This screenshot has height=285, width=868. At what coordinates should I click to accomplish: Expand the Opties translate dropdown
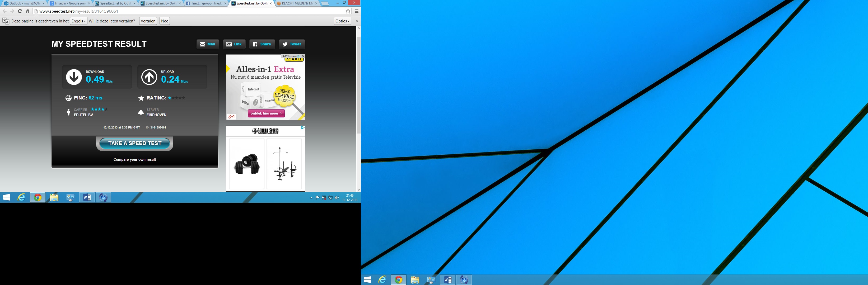(x=342, y=21)
